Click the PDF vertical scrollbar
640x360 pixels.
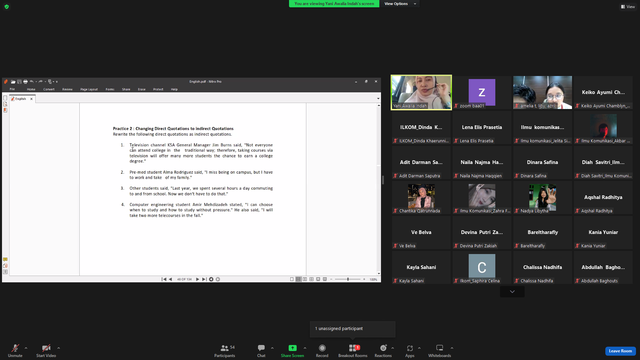point(379,189)
